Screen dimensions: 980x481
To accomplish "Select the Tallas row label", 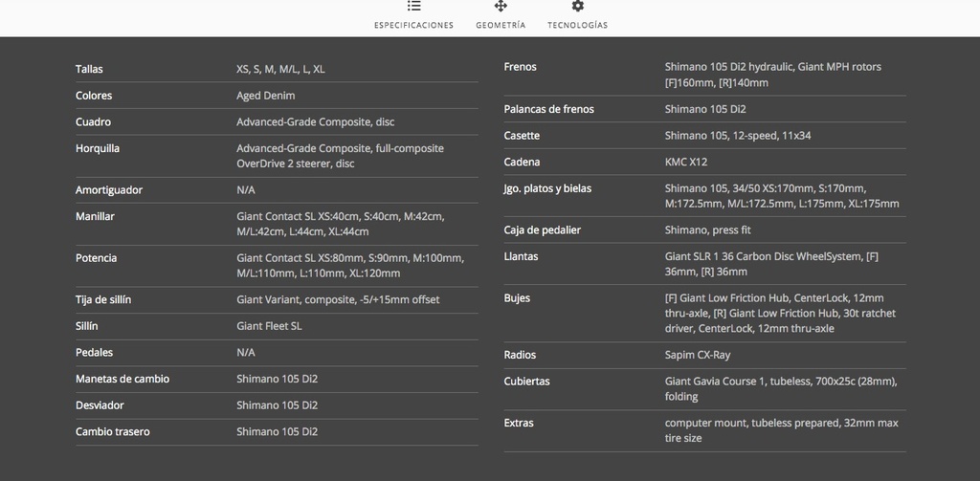I will pos(89,70).
